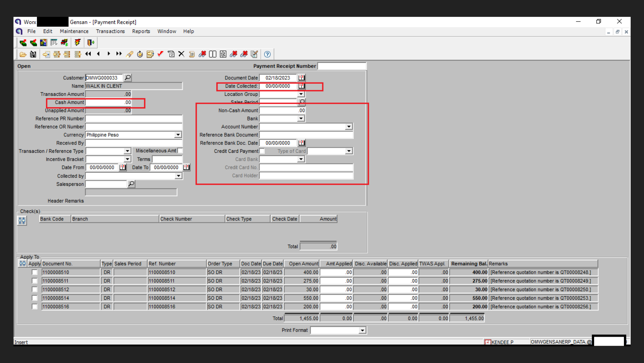The image size is (644, 363).
Task: Click the red checkmark toolbar icon
Action: pos(160,54)
